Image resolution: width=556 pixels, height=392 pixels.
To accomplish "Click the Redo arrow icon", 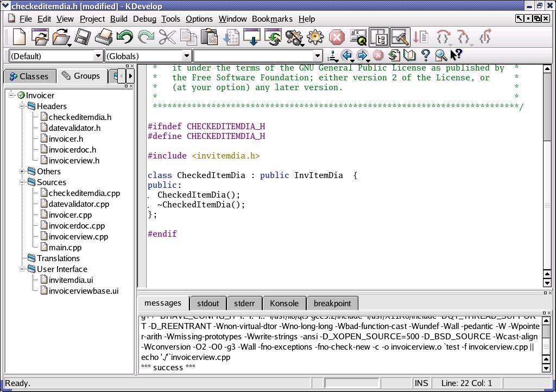I will [146, 37].
